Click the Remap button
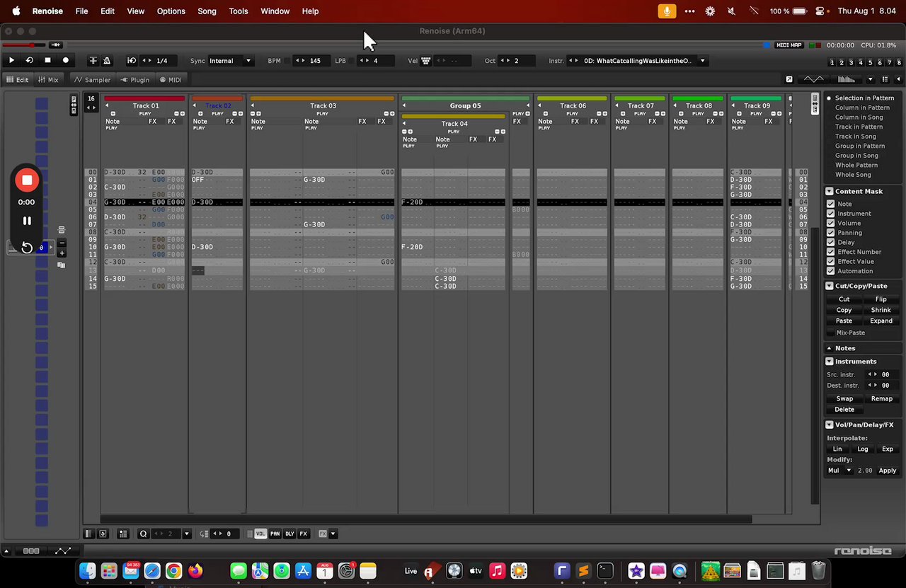Screen dimensions: 906x588 click(882, 398)
